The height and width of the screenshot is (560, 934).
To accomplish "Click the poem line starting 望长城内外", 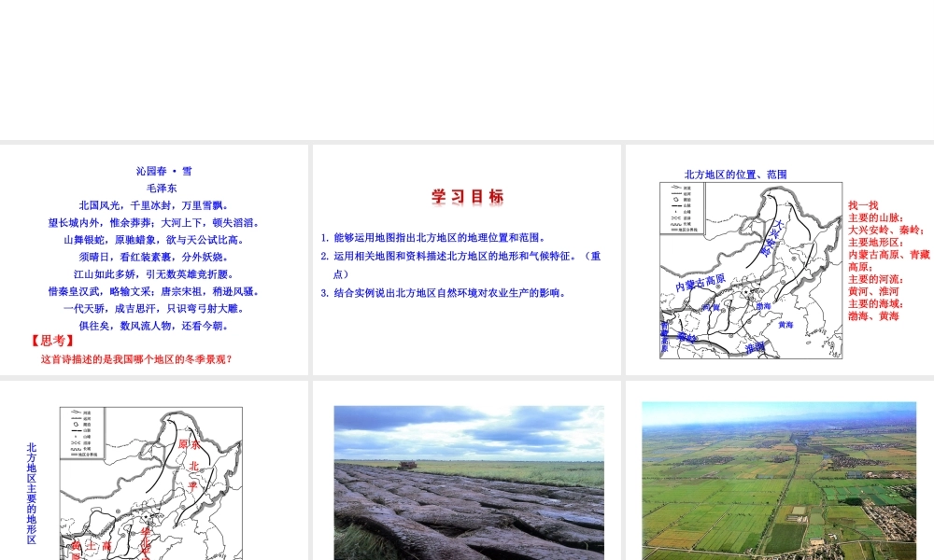I will coord(154,222).
